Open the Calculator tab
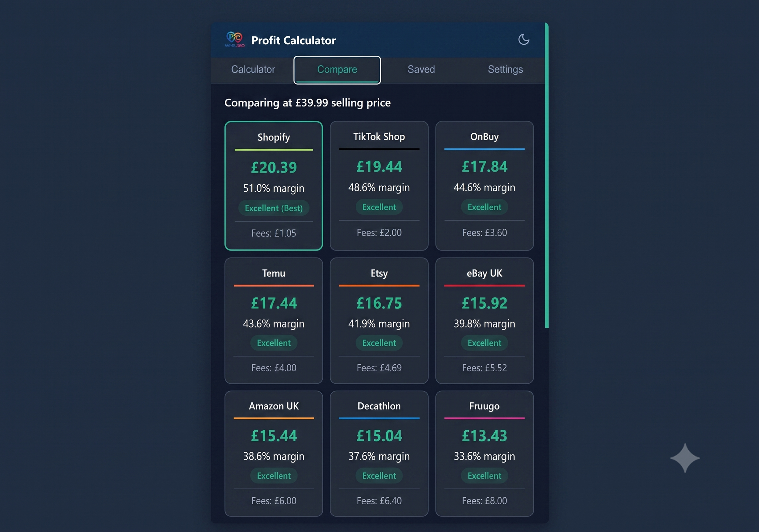This screenshot has width=759, height=532. pos(253,69)
